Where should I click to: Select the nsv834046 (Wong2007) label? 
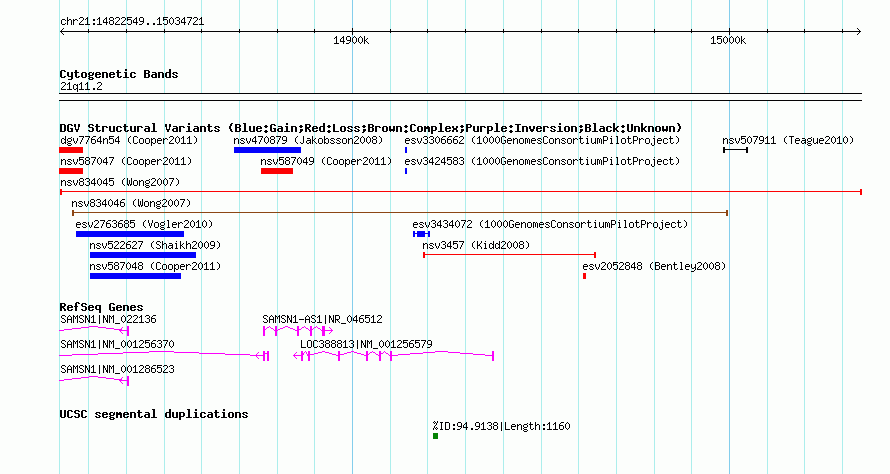[131, 203]
